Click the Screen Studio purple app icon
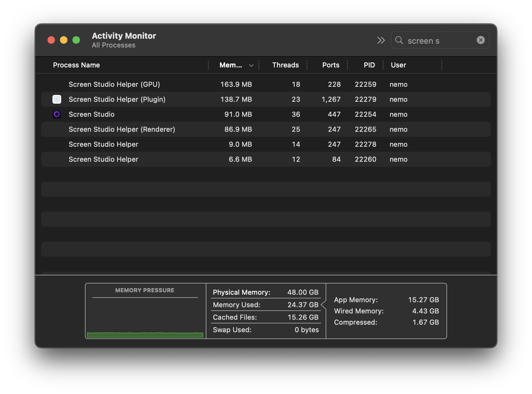Image resolution: width=532 pixels, height=394 pixels. (57, 114)
